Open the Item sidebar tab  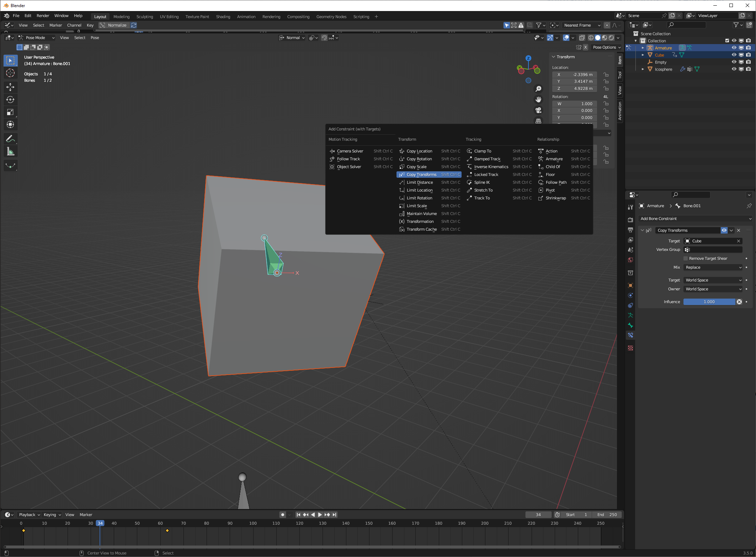(620, 60)
